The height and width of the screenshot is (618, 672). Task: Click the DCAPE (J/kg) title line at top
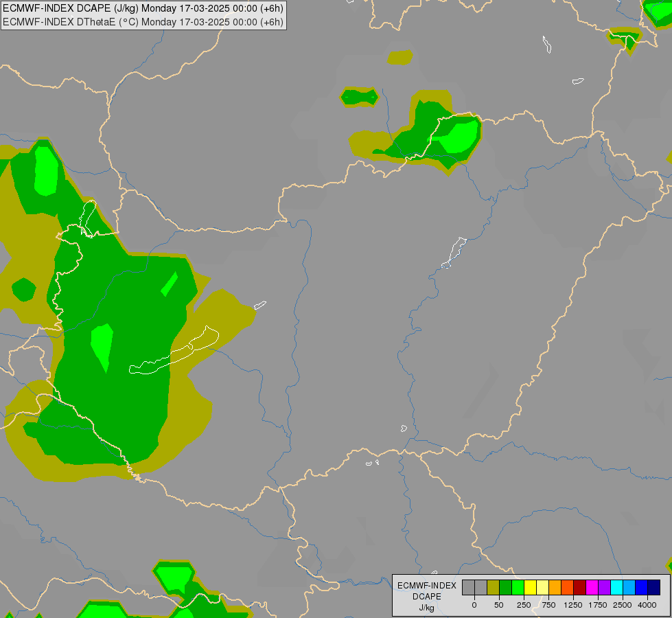pos(143,8)
